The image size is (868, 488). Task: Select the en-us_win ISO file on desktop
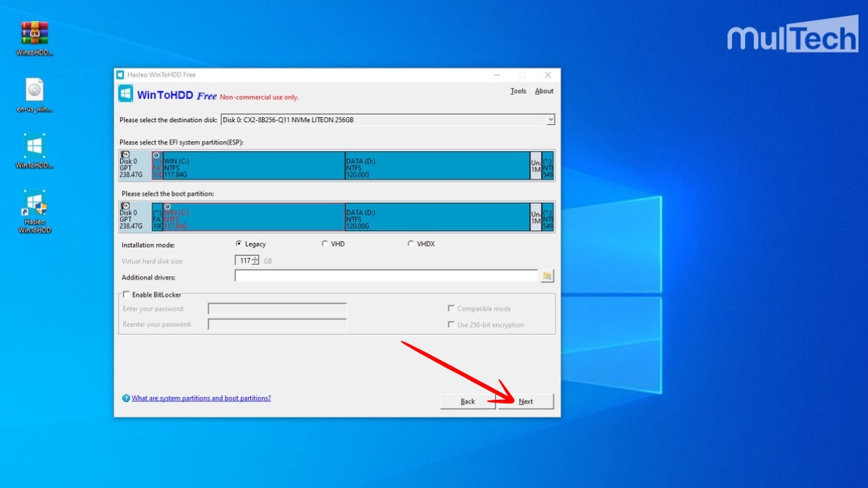(x=35, y=90)
